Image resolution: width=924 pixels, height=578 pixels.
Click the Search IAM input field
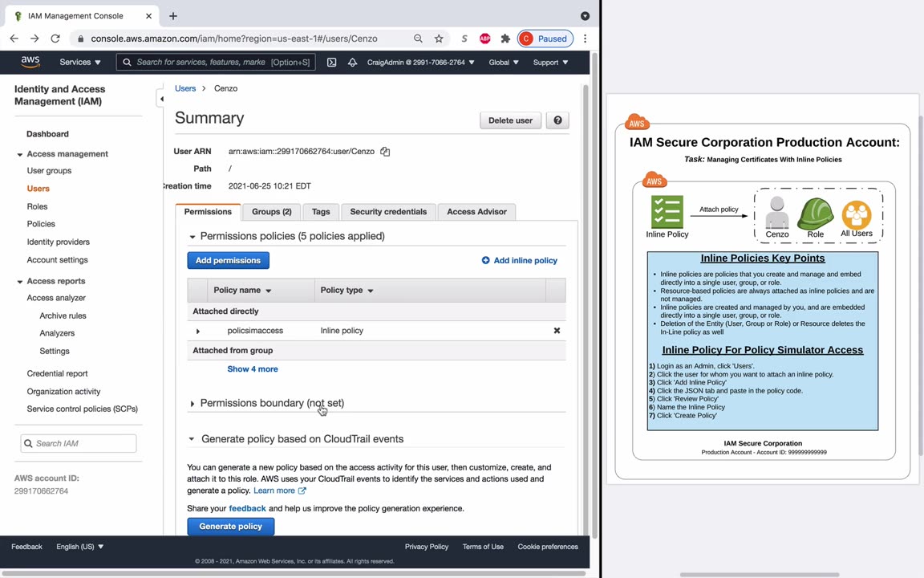coord(79,443)
